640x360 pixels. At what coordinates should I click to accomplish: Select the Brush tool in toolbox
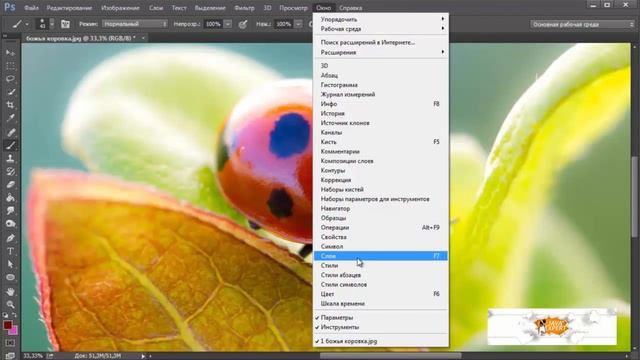tap(10, 145)
